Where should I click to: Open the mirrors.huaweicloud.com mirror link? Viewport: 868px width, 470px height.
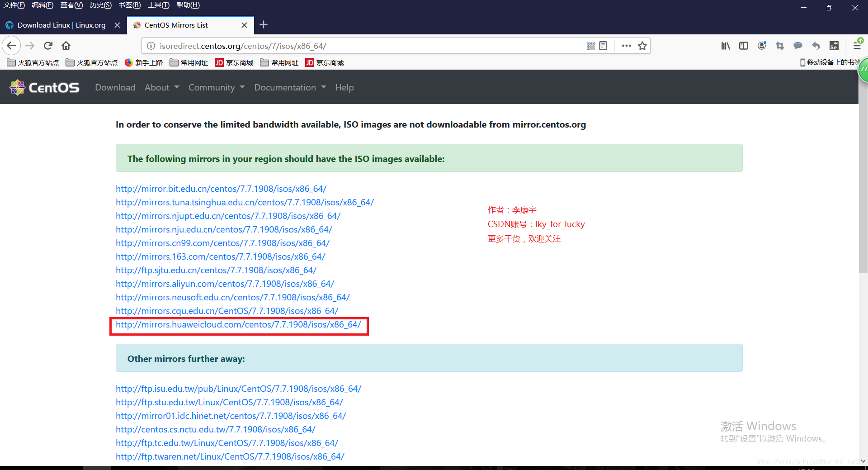(x=238, y=324)
